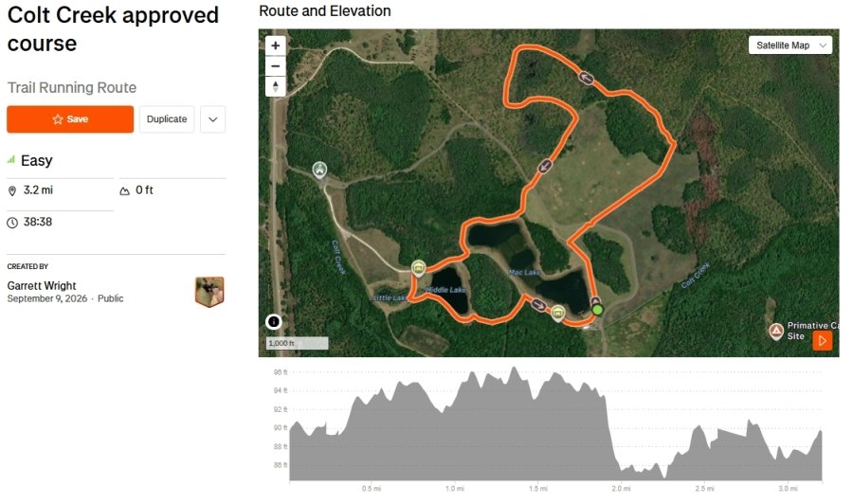Click the 1,000 ft map scale bar
853x504 pixels.
297,343
